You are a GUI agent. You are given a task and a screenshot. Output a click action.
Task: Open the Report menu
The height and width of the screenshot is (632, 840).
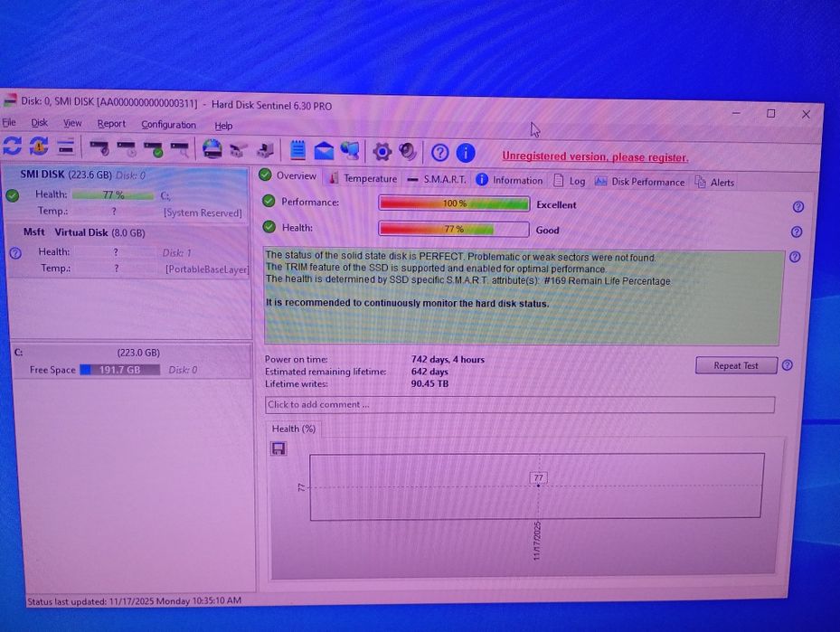coord(111,124)
